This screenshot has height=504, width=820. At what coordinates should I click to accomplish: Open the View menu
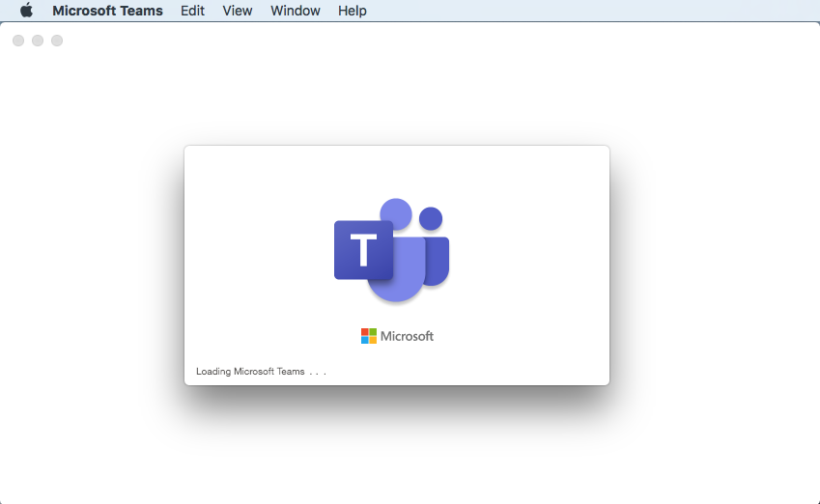coord(238,11)
